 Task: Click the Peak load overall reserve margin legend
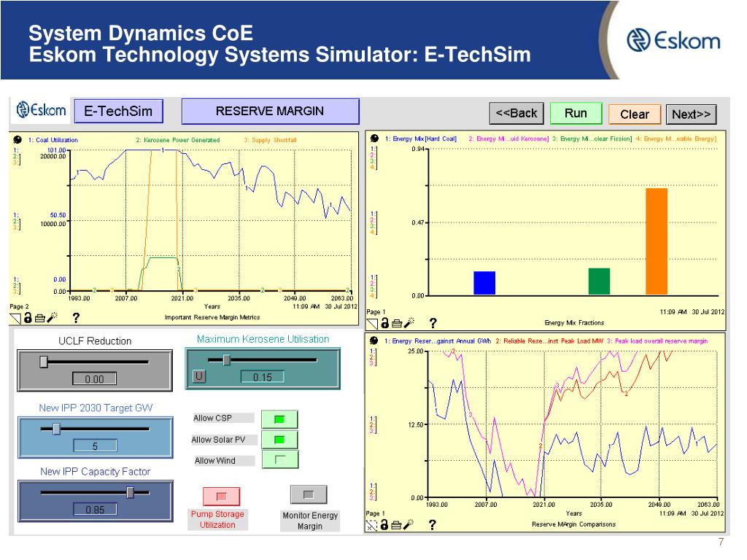click(x=657, y=341)
